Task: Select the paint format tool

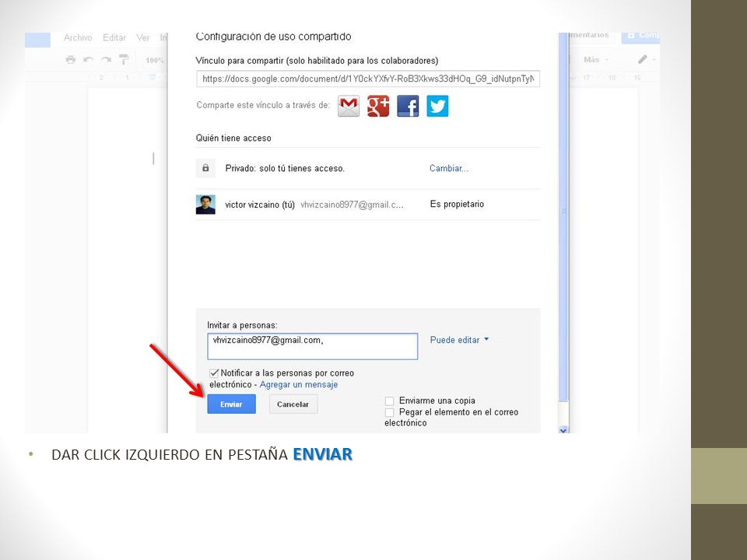Action: pyautogui.click(x=124, y=60)
